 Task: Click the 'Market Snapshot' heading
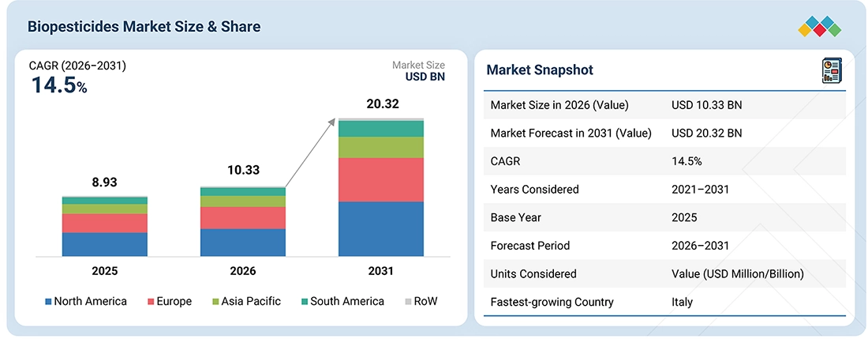point(540,70)
